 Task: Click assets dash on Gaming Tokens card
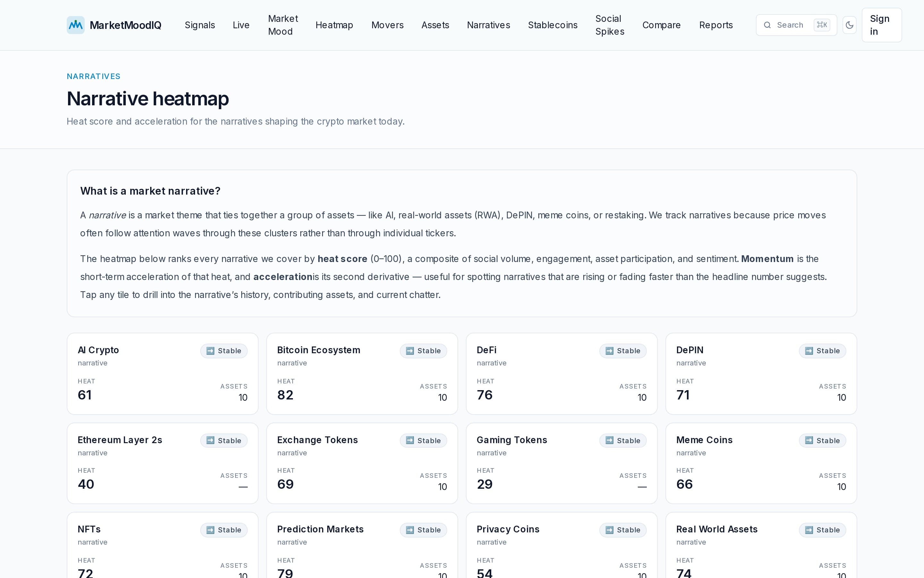pyautogui.click(x=642, y=487)
